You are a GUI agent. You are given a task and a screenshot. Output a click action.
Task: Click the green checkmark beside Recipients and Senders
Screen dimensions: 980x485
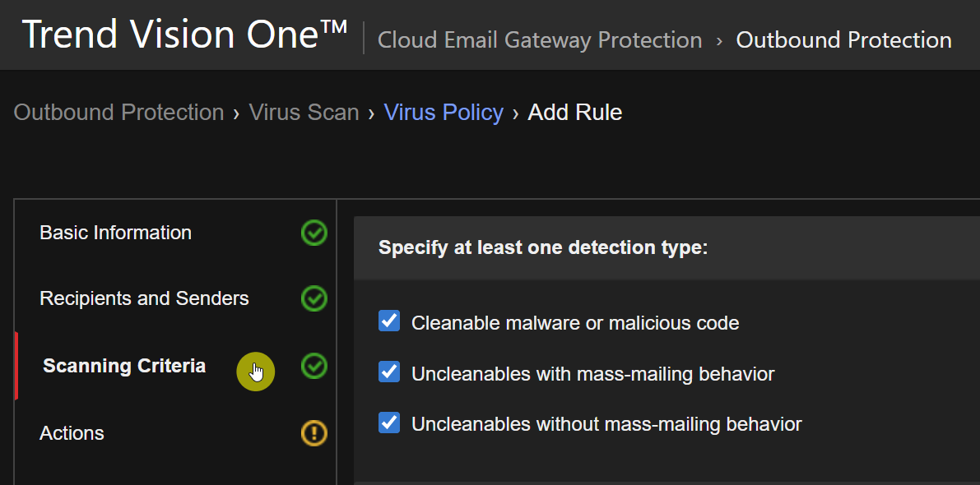pyautogui.click(x=314, y=298)
